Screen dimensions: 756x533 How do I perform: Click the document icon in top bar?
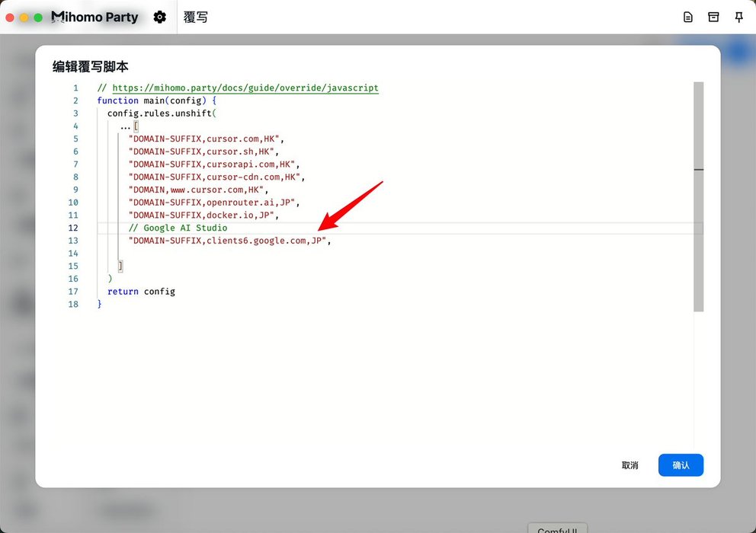click(688, 17)
